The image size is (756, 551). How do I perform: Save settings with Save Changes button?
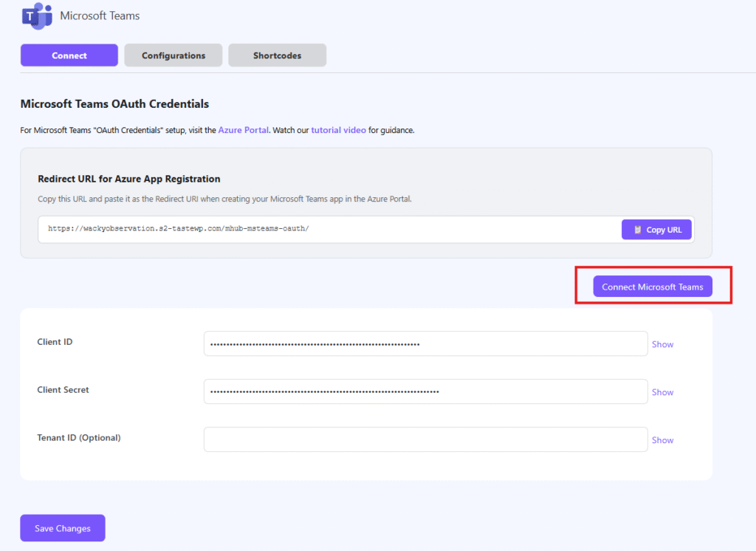tap(63, 528)
